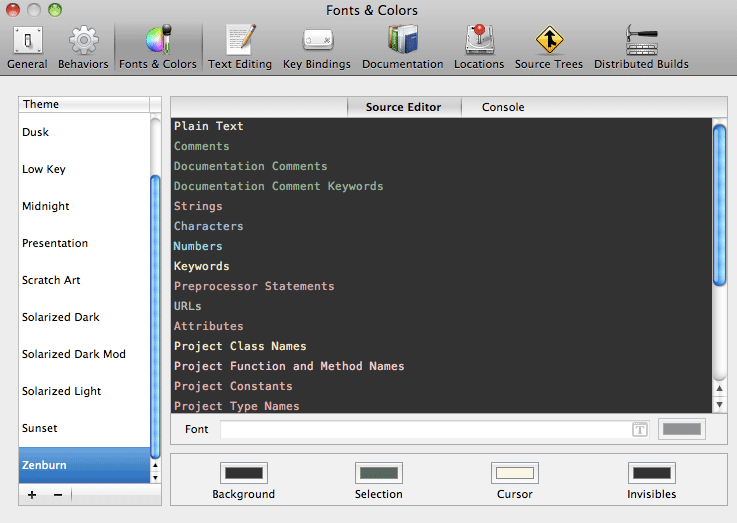Choose the Midnight theme
737x523 pixels.
pyautogui.click(x=46, y=206)
